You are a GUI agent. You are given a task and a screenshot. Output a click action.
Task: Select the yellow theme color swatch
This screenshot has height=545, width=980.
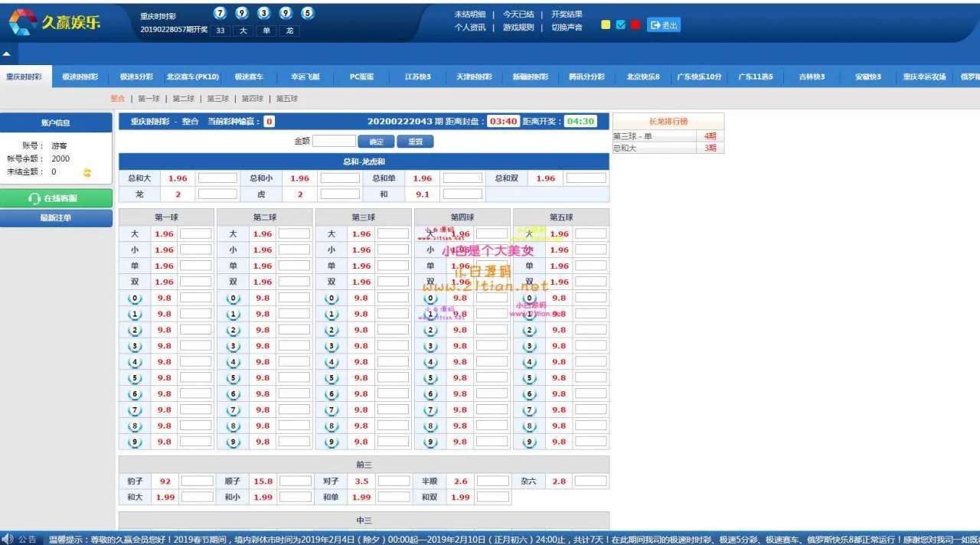[606, 24]
